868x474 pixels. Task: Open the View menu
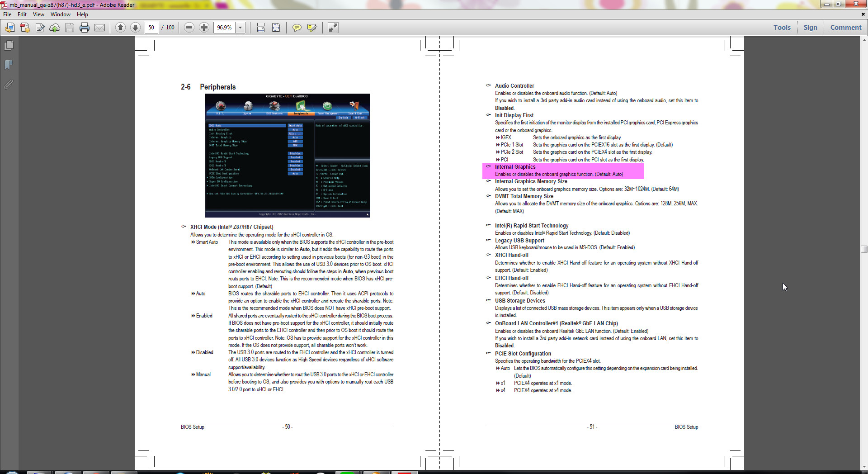click(x=38, y=14)
